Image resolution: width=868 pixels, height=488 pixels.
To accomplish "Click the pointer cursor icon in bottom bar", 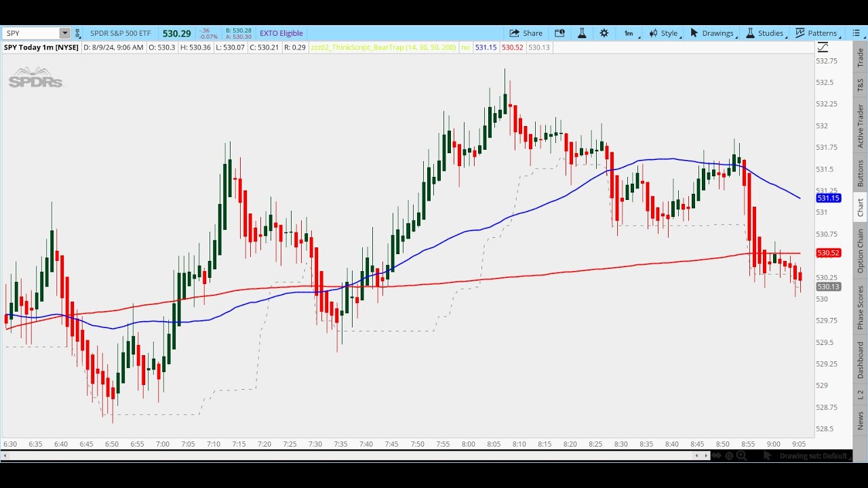I will tap(767, 455).
